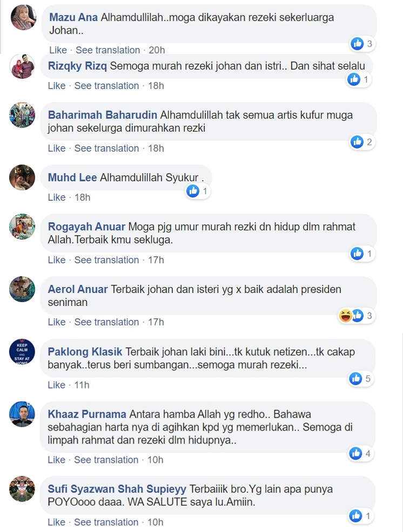The width and height of the screenshot is (403, 532).
Task: Visit Rizqky Rizq's profile name link
Action: [x=77, y=66]
